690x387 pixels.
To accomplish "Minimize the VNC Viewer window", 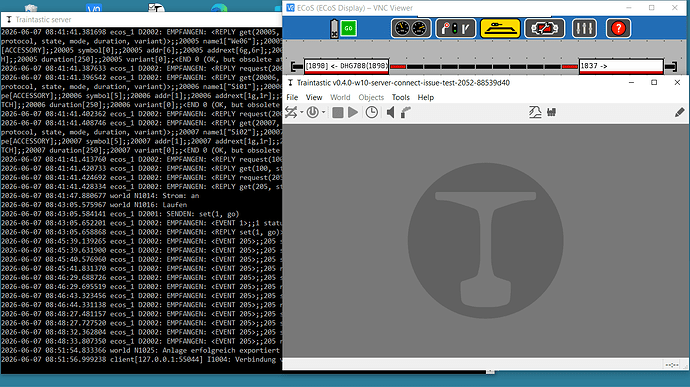I will (629, 8).
